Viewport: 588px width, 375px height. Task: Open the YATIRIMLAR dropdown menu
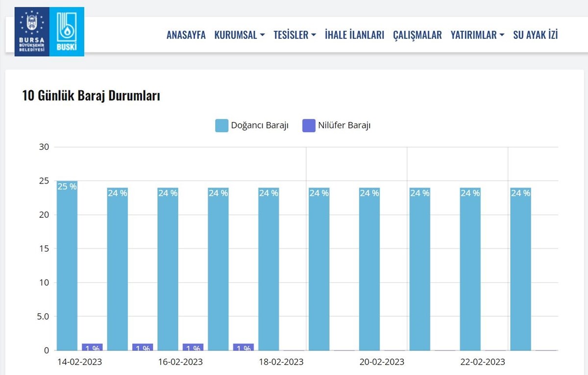tap(477, 35)
